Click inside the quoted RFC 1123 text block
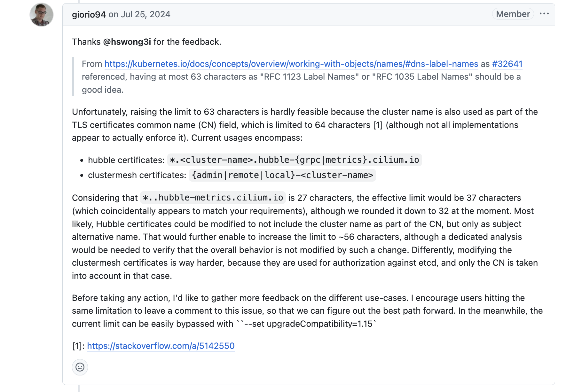566x392 pixels. tap(301, 77)
